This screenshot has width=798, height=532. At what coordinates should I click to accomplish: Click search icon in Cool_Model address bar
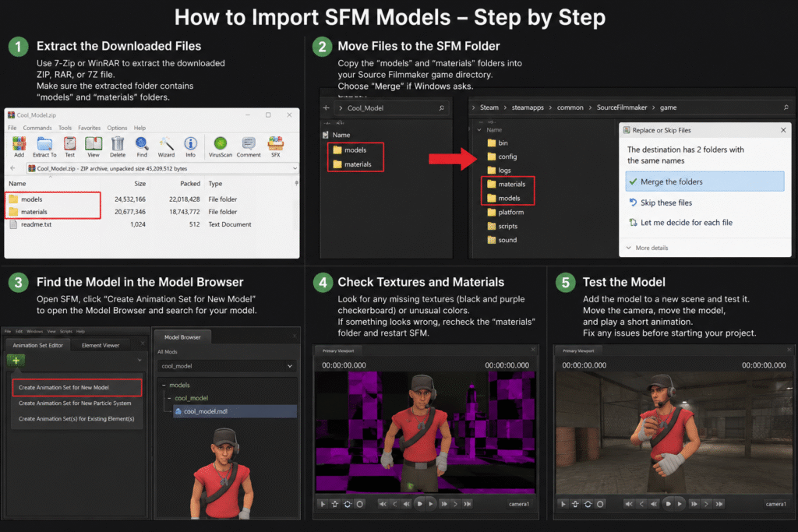coord(441,107)
